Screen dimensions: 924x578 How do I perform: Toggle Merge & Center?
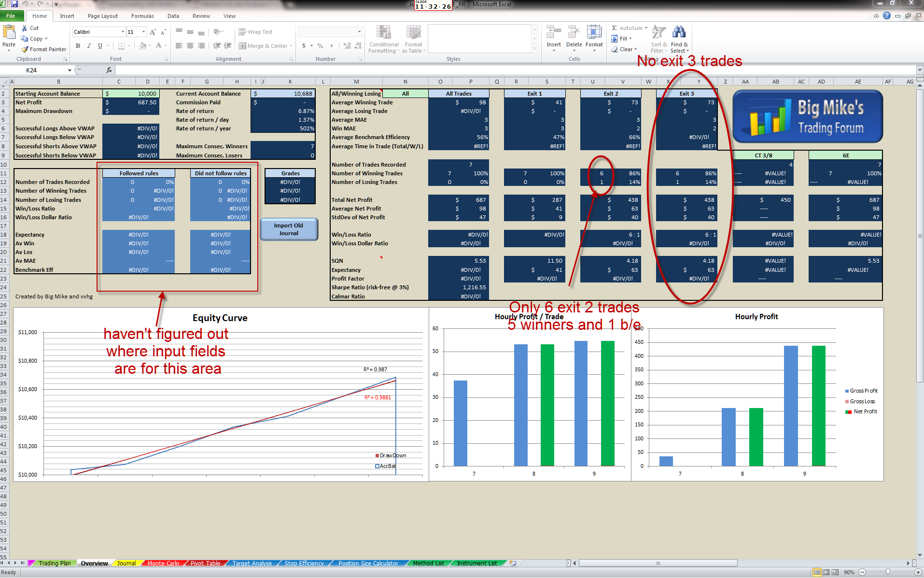coord(263,46)
